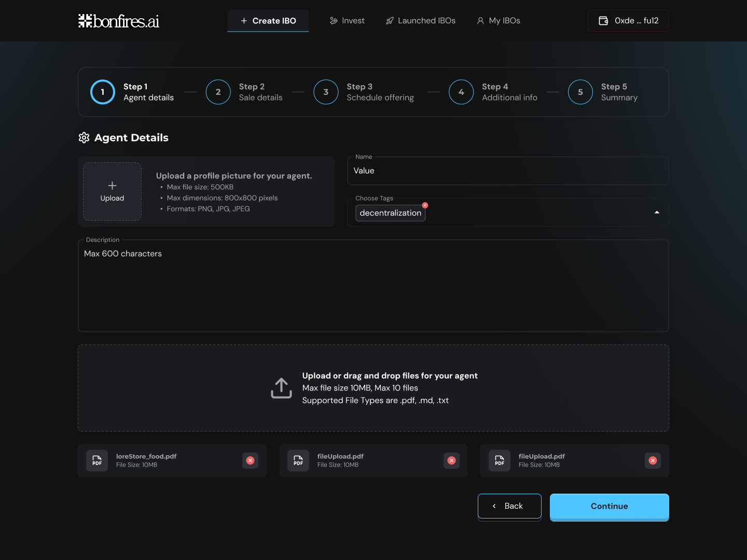Open the Create IBO tab
This screenshot has width=747, height=560.
(268, 21)
